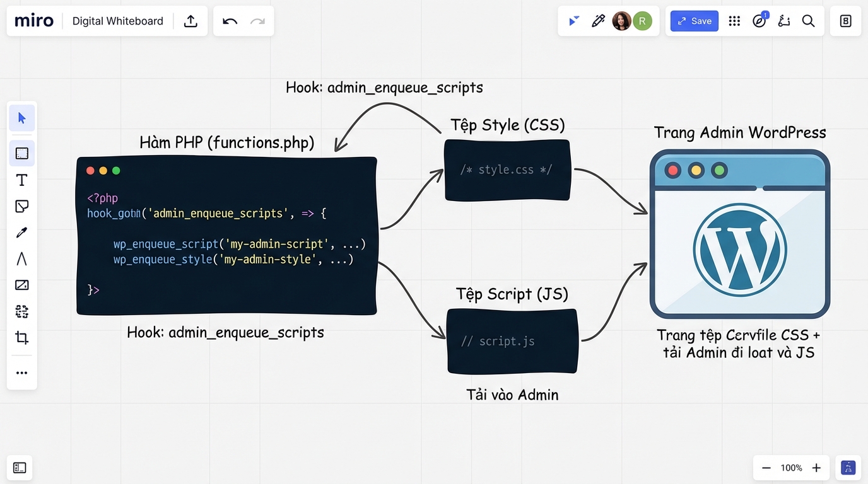Open the sticky note tool
This screenshot has height=484, width=868.
pos(21,206)
